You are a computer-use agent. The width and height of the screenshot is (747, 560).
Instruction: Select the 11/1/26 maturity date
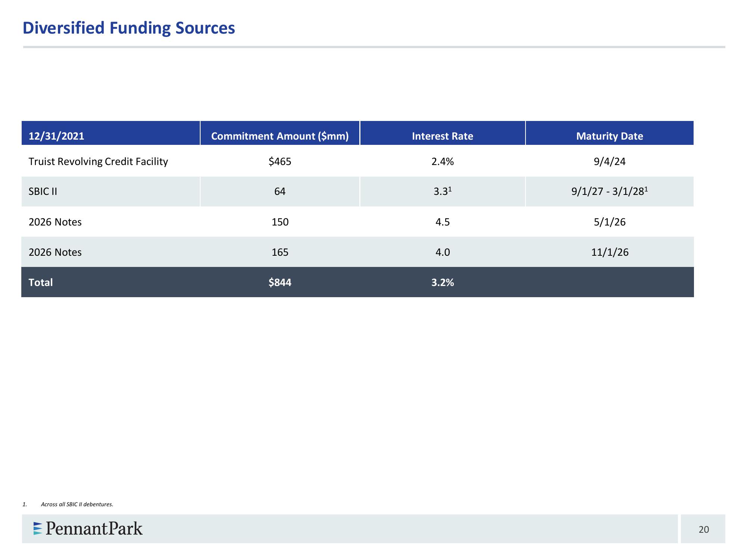610,252
